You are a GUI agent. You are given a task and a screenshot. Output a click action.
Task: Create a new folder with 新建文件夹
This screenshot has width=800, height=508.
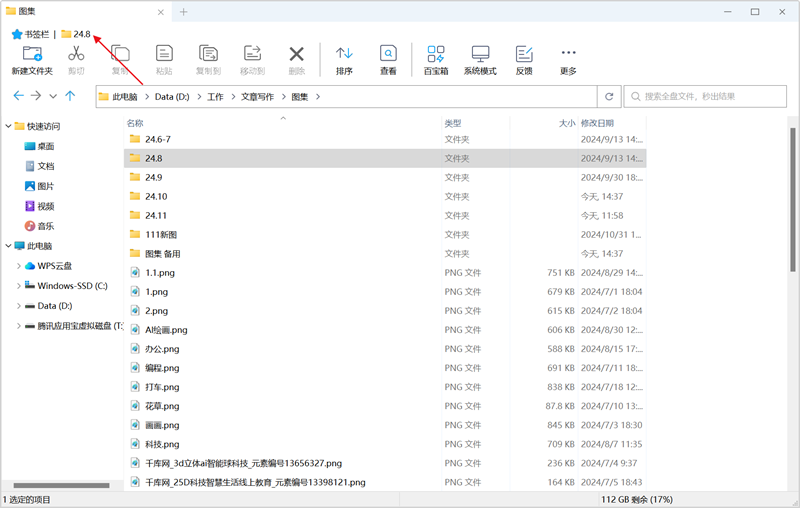(x=32, y=60)
